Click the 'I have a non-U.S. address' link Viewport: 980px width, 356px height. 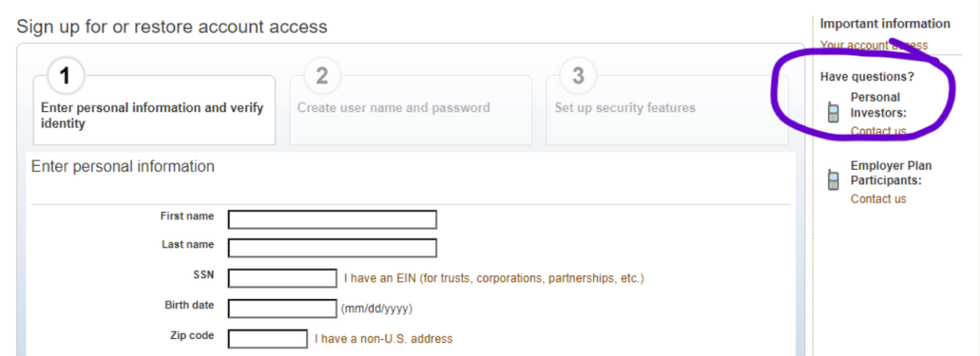384,339
